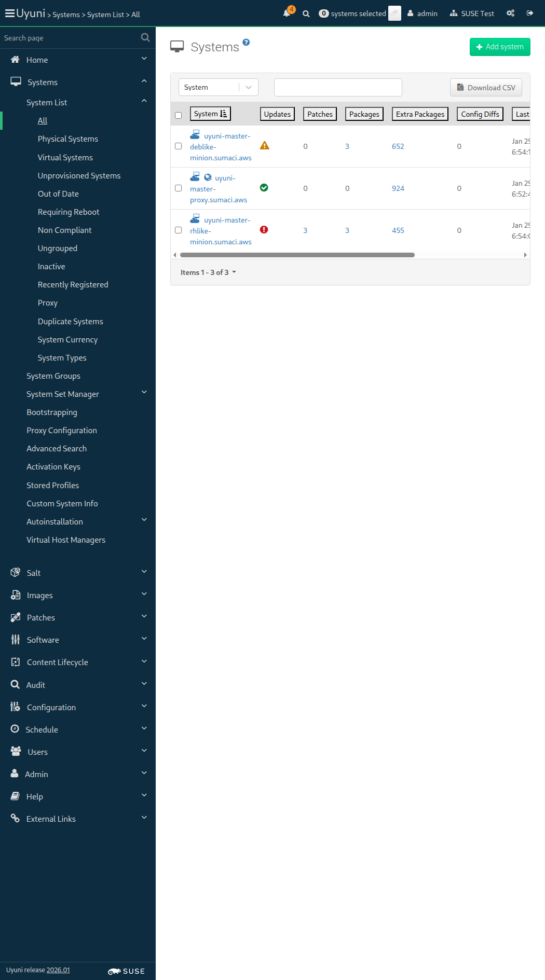
Task: Open Virtual Systems in sidebar
Action: (x=65, y=157)
